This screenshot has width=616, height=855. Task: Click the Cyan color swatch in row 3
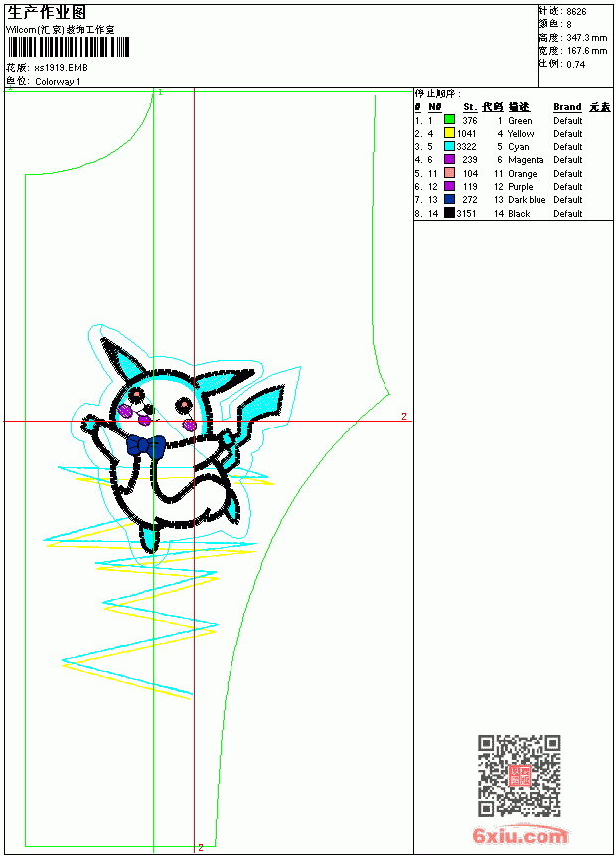[449, 146]
